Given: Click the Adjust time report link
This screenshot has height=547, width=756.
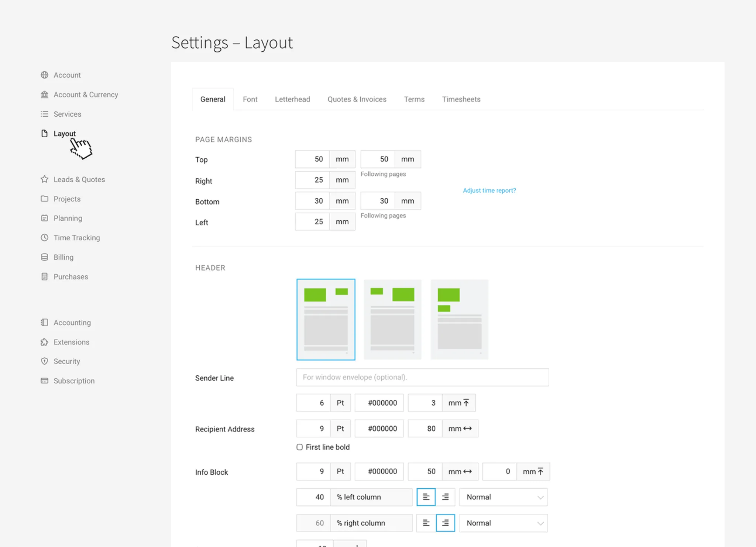Looking at the screenshot, I should [489, 190].
